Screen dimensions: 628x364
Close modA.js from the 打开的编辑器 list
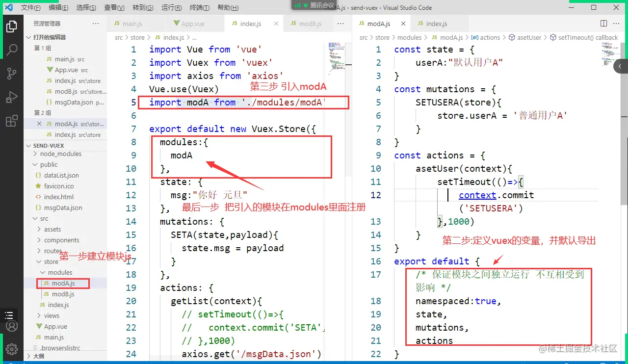point(39,124)
